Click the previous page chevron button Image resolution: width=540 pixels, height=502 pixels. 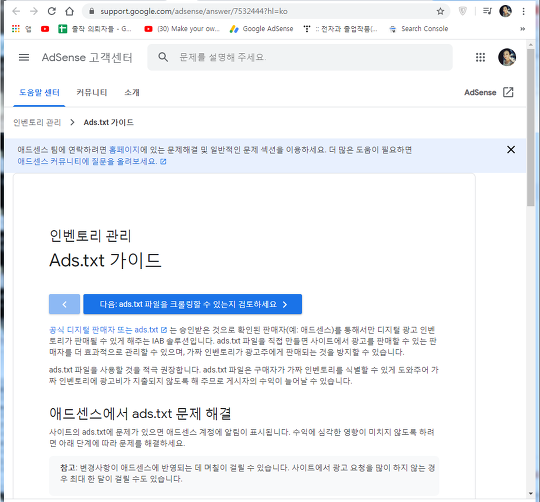click(x=64, y=304)
